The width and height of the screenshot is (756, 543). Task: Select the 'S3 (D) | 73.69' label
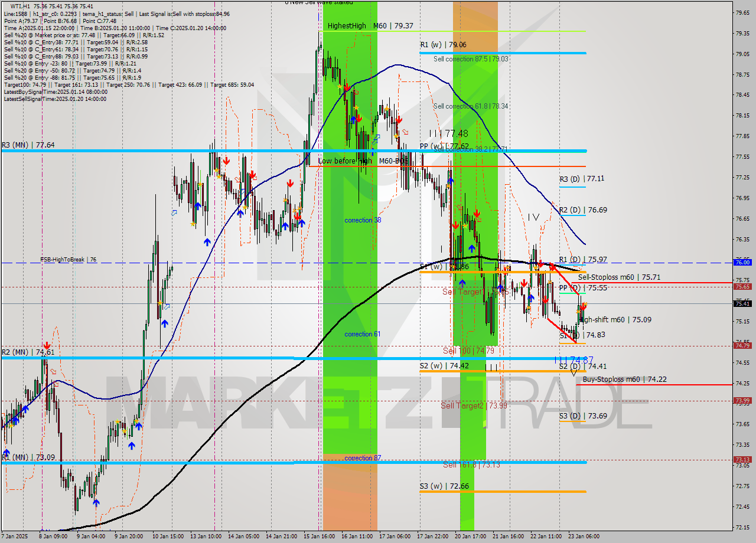point(583,416)
